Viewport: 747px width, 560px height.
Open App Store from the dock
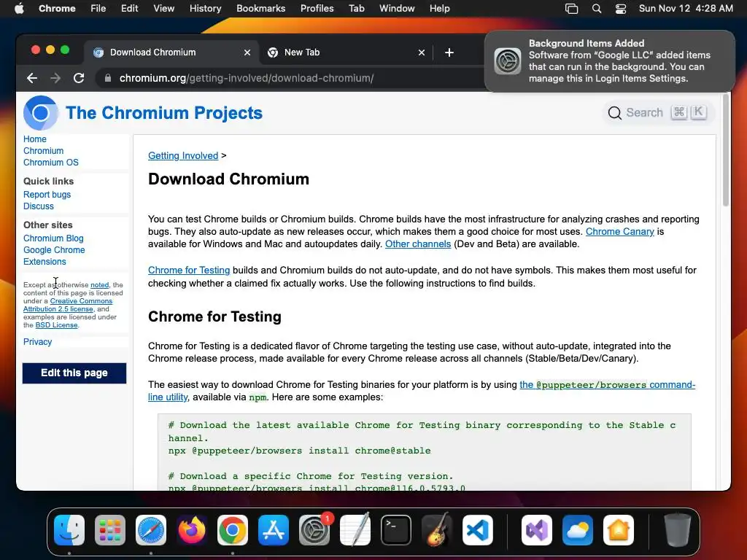(274, 530)
